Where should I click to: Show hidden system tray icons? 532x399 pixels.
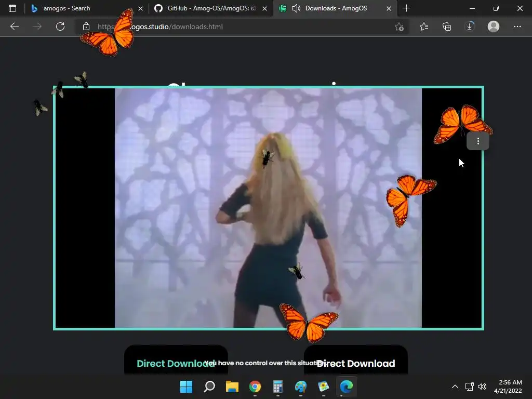click(x=455, y=387)
